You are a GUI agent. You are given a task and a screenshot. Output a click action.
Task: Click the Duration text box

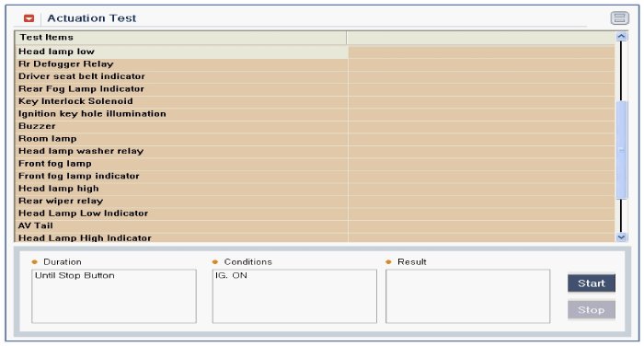114,296
